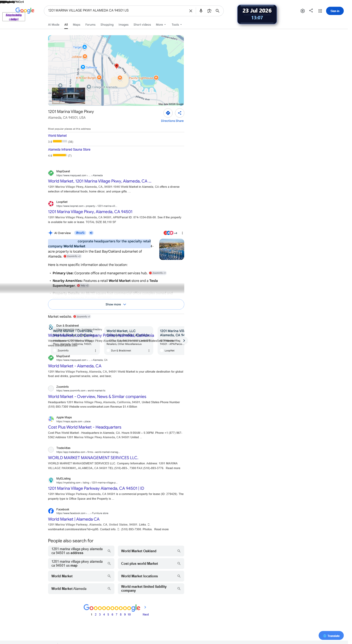Viewport: 352px width, 644px height.
Task: Go to results page 10
Action: click(x=129, y=614)
